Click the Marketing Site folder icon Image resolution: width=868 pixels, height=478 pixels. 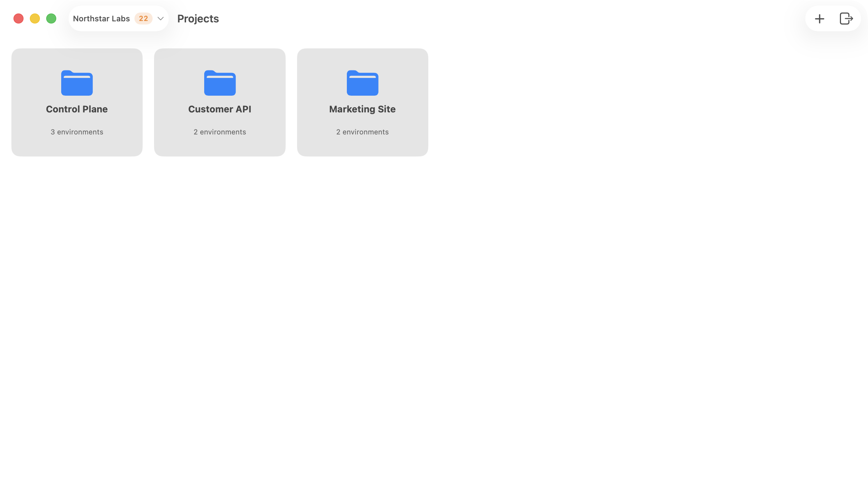coord(362,83)
